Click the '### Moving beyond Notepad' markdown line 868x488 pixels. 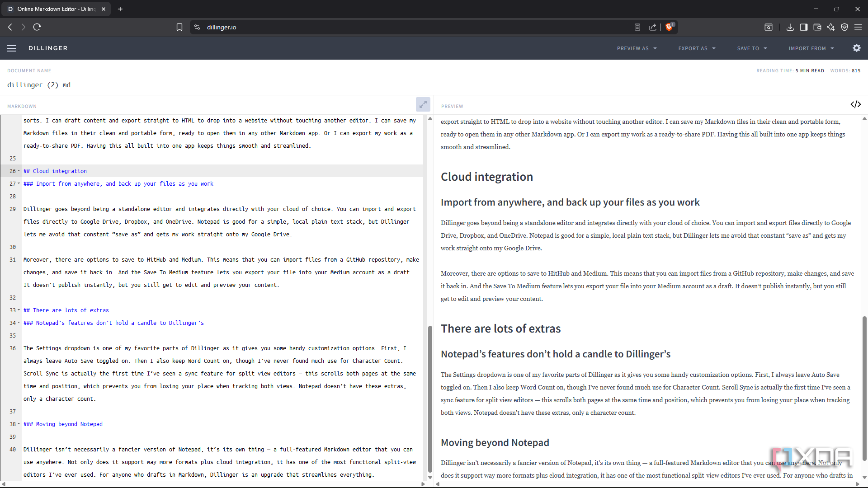[63, 424]
